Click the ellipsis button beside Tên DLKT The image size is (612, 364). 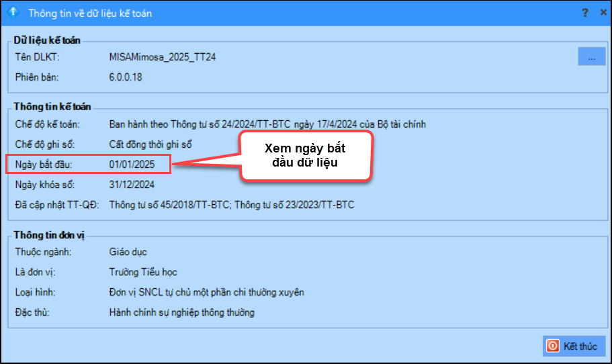pos(591,57)
